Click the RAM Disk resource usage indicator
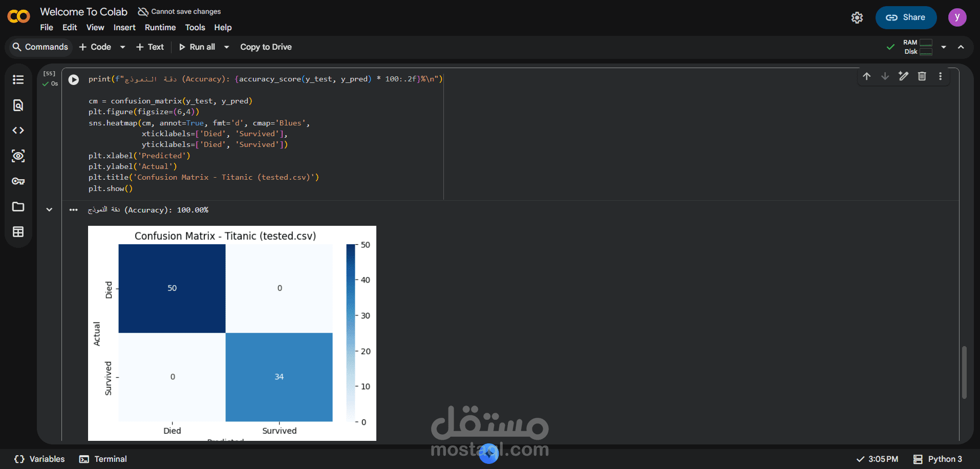Screen dimensions: 980x469 tap(918, 47)
